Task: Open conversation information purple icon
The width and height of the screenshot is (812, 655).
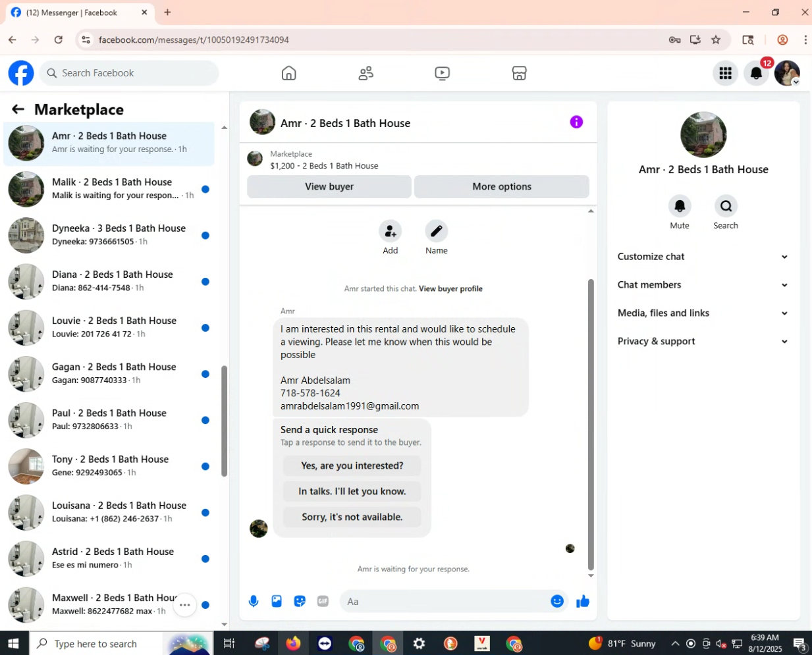Action: (x=576, y=122)
